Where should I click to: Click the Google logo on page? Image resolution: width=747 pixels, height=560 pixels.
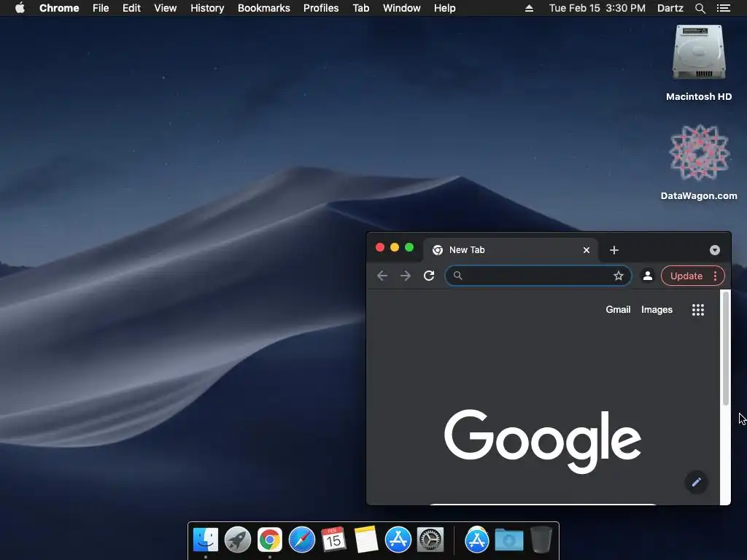[543, 441]
